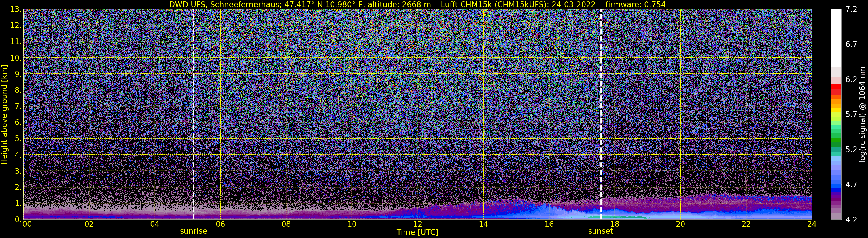The width and height of the screenshot is (868, 238).
Task: Click the '5.' tick on the height axis
Action: pyautogui.click(x=18, y=139)
